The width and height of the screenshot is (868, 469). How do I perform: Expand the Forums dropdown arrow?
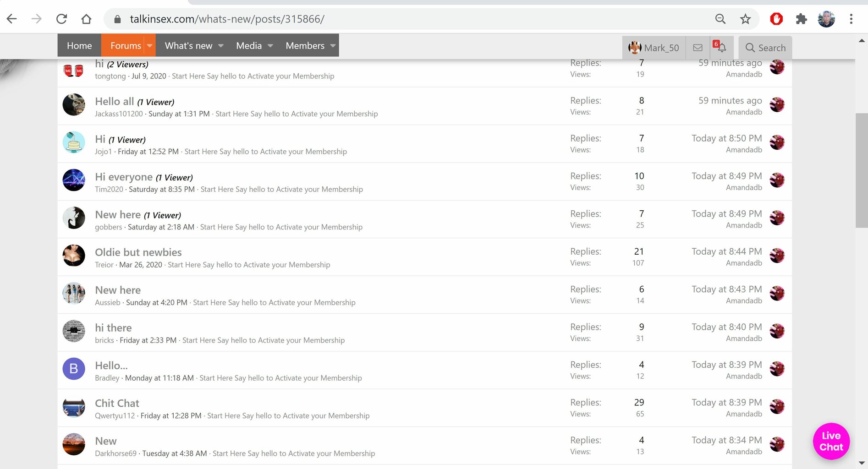click(x=149, y=46)
